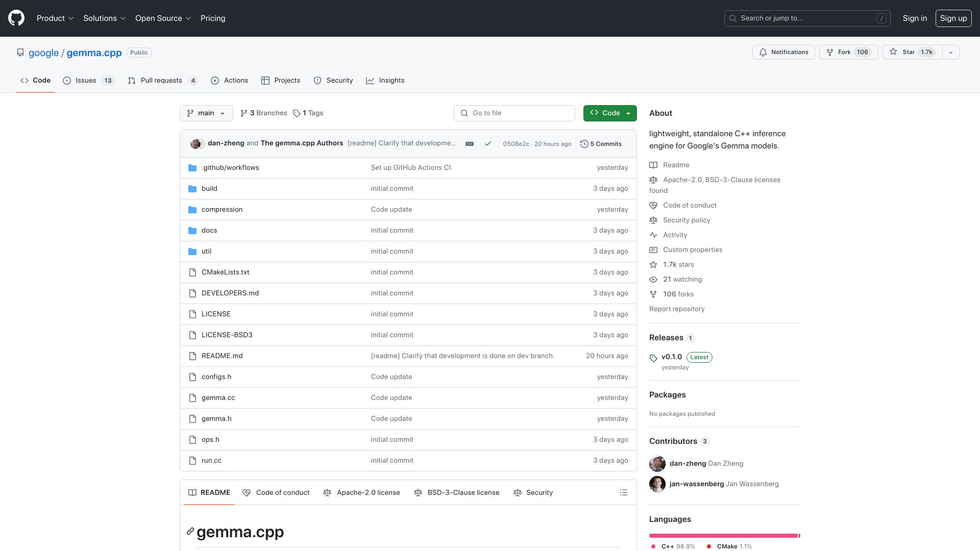Screen dimensions: 980x551
Task: Open the Star lists dropdown arrow
Action: pyautogui.click(x=950, y=52)
